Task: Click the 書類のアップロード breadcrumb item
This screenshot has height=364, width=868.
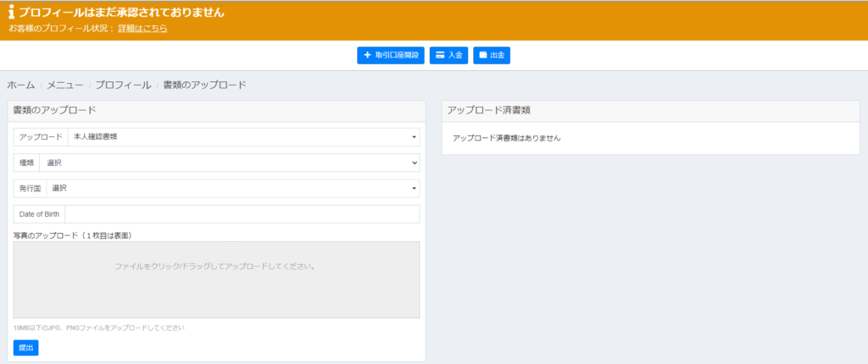Action: point(204,85)
